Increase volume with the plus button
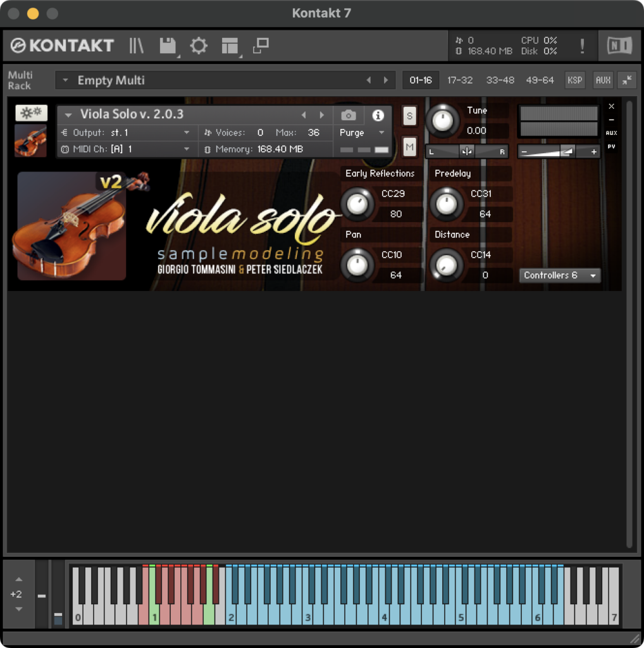644x648 pixels. click(594, 152)
